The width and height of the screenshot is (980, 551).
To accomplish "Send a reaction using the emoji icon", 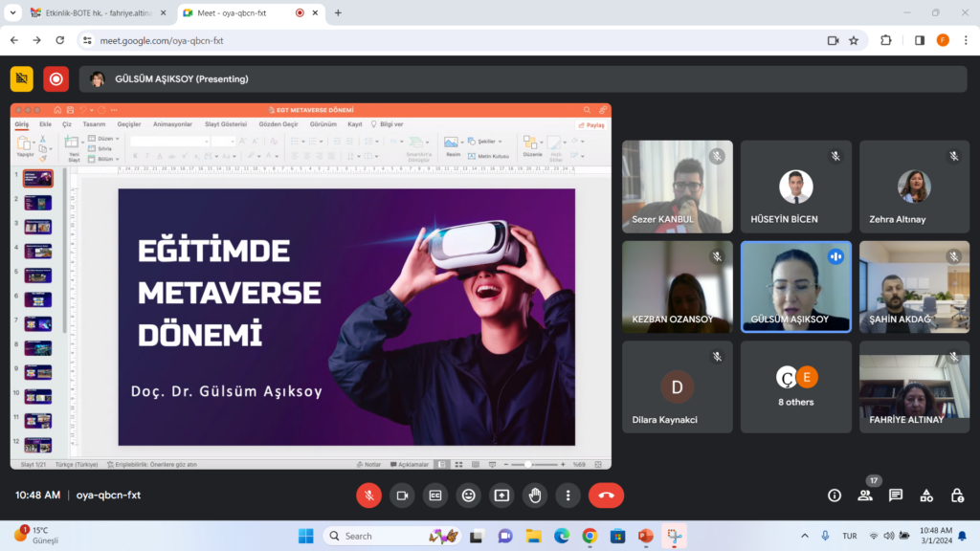I will [468, 496].
